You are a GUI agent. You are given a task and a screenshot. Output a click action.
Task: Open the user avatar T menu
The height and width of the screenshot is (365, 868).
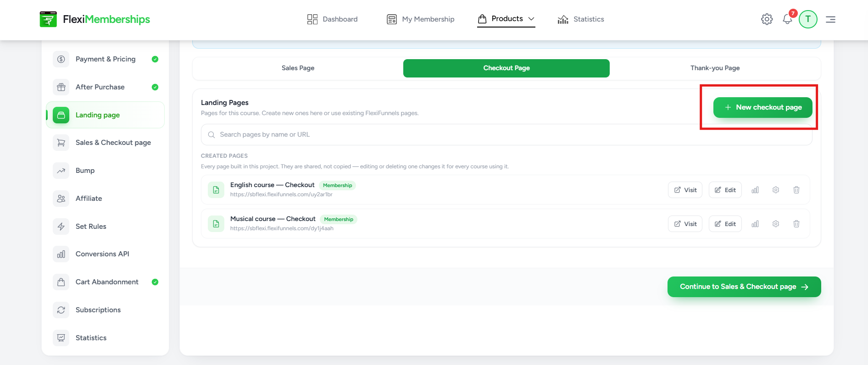[x=808, y=19]
